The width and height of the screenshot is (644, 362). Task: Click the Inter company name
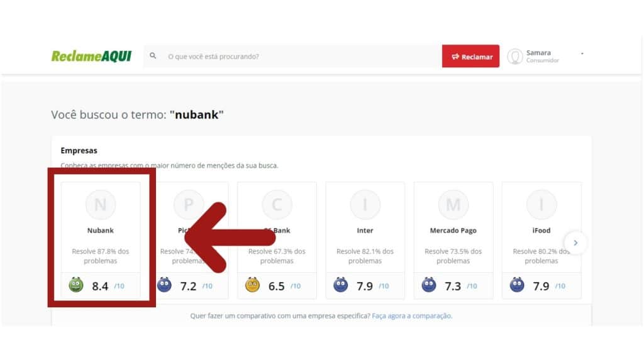click(x=365, y=230)
